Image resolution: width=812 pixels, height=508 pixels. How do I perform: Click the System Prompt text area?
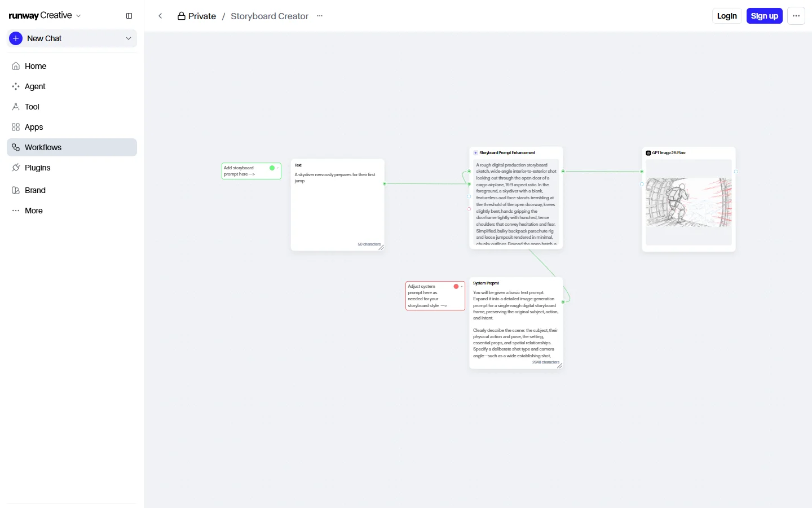point(516,325)
